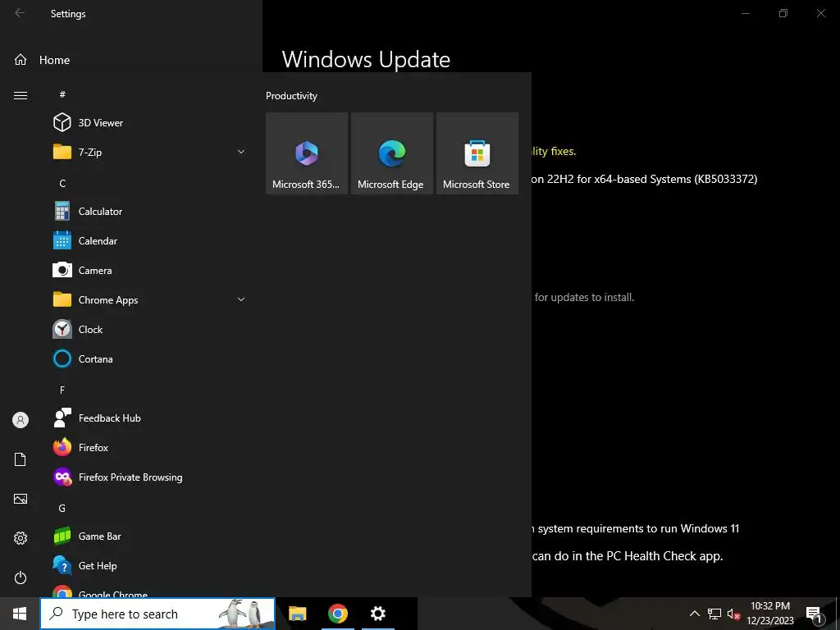Open Game Bar app
840x630 pixels.
150,536
